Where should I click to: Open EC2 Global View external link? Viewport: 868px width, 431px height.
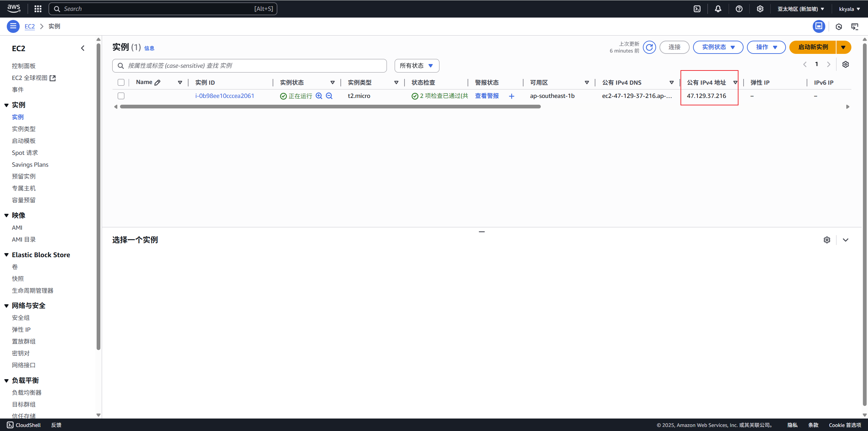[34, 78]
